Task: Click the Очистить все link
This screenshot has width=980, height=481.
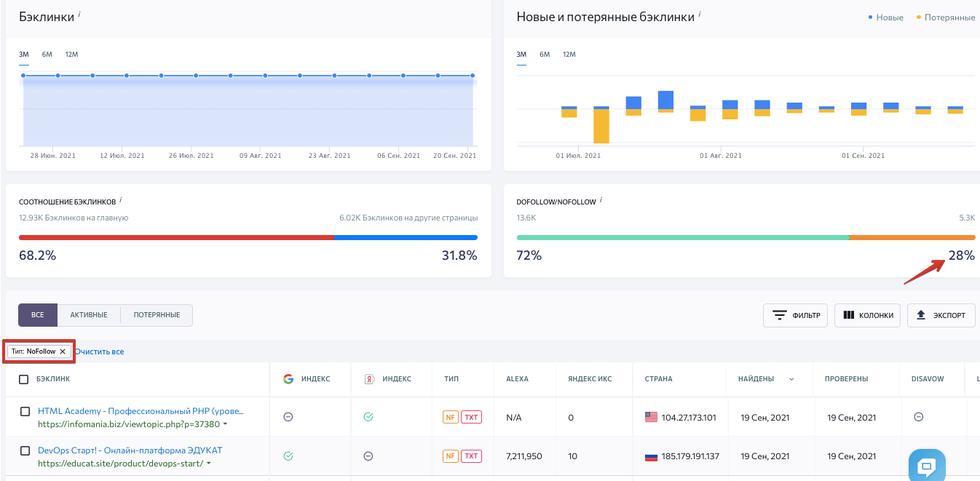Action: [x=100, y=352]
